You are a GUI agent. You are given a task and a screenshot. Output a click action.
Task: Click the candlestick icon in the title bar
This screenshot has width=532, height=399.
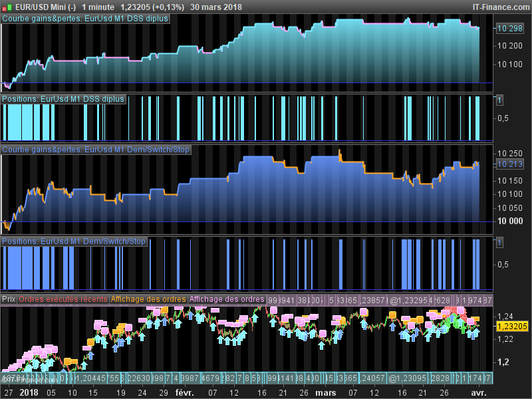point(7,7)
